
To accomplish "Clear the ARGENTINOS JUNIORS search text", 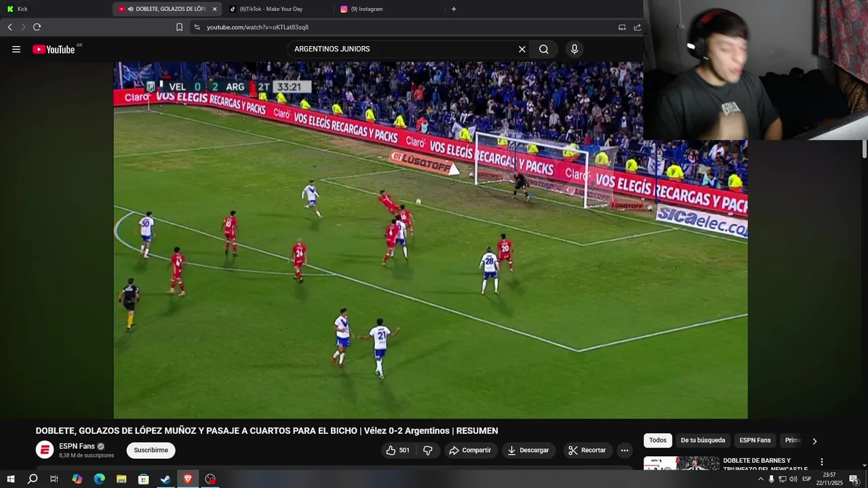I will pyautogui.click(x=522, y=49).
